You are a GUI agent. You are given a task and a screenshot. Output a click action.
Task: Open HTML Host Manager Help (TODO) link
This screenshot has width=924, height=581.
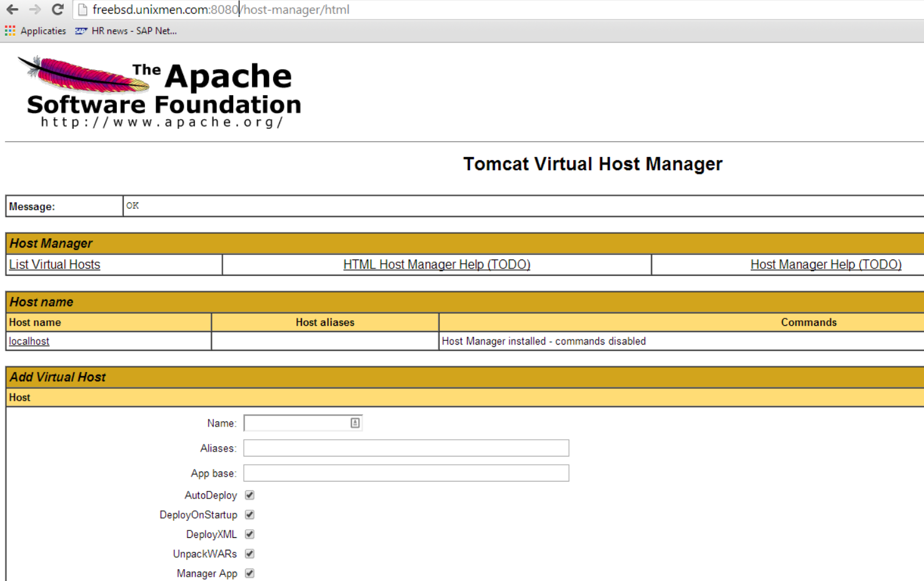[x=436, y=265]
